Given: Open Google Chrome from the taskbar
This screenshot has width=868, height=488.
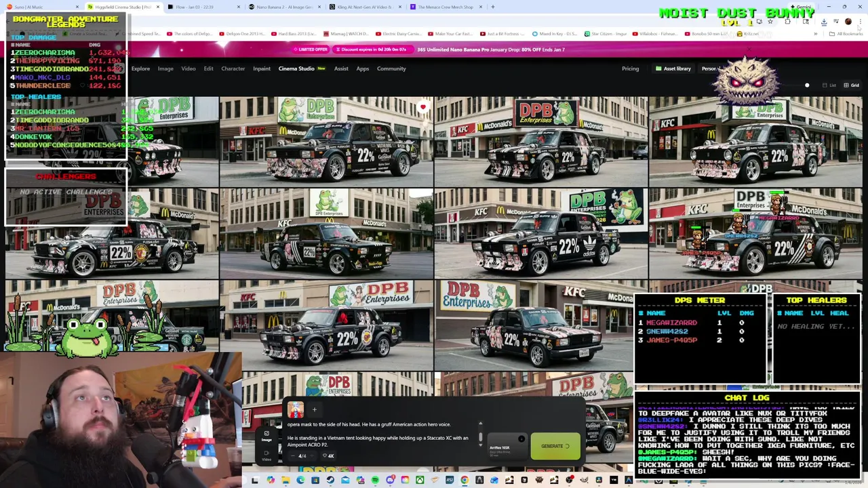Looking at the screenshot, I should pos(465,480).
